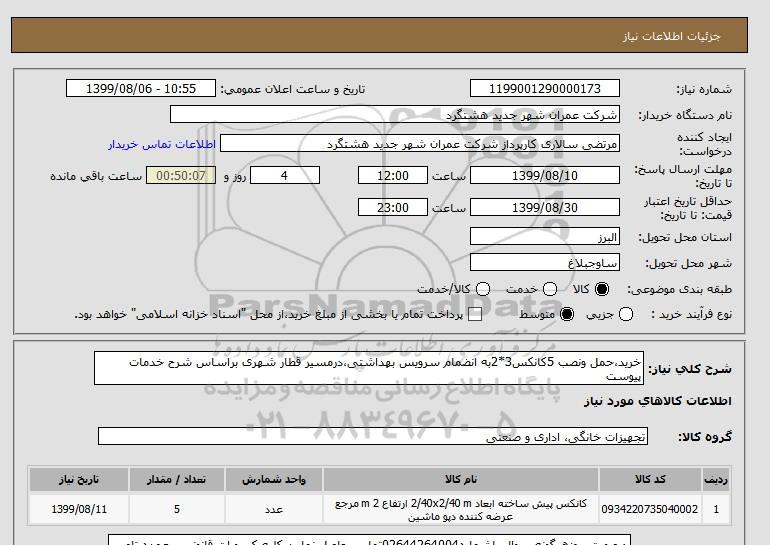770x545 pixels.
Task: Click the request creator name field
Action: (420, 144)
